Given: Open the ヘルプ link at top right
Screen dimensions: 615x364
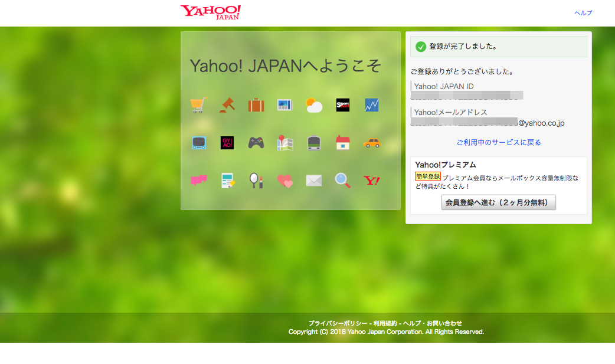Looking at the screenshot, I should (583, 13).
